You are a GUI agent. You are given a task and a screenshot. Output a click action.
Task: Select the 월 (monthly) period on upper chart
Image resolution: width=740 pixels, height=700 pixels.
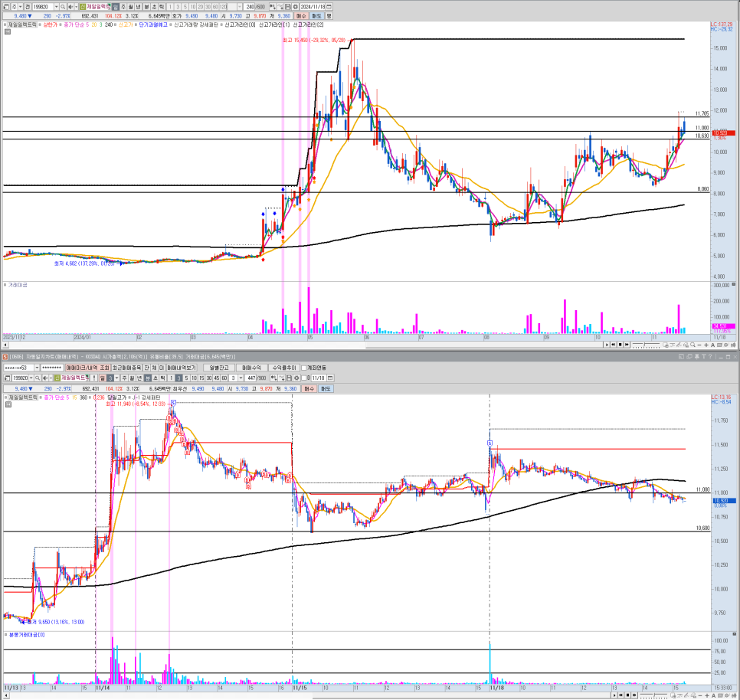[x=130, y=7]
